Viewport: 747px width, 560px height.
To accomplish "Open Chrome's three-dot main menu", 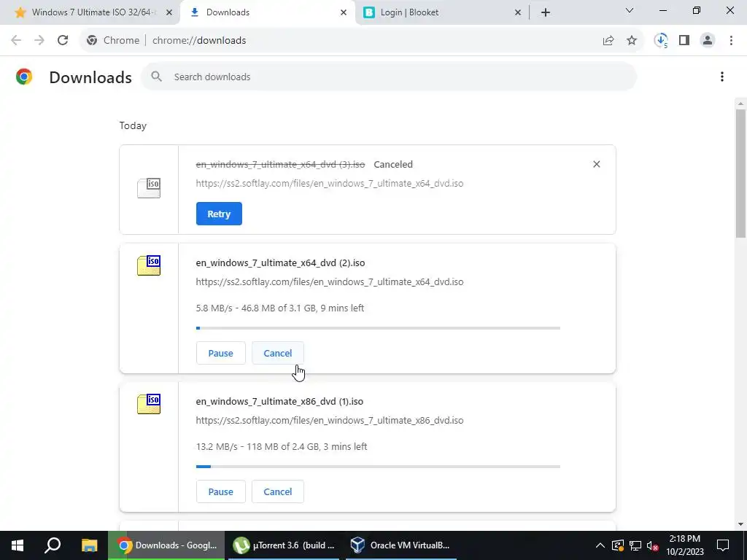I will [x=731, y=41].
